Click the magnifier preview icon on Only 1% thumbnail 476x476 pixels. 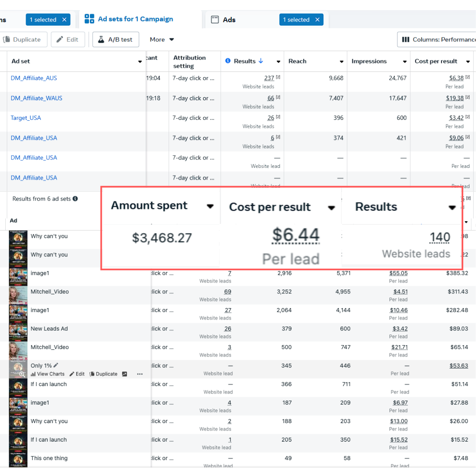[22, 374]
